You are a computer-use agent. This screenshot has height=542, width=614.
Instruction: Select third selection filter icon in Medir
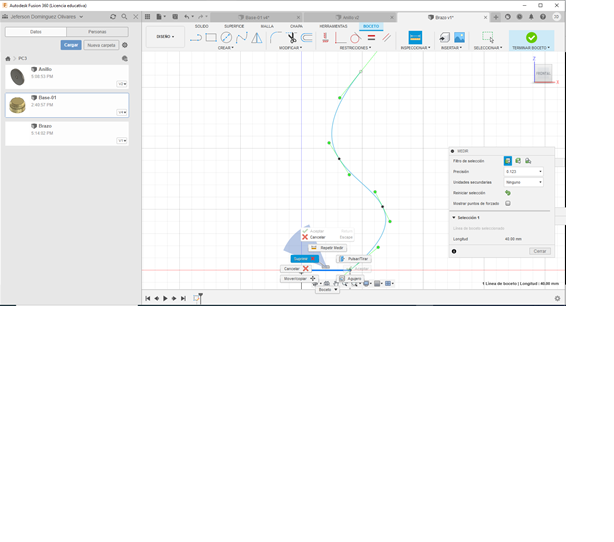point(528,161)
